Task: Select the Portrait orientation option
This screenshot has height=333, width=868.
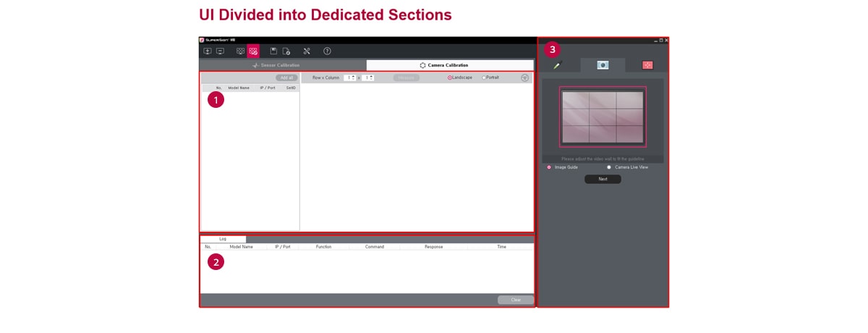Action: (x=484, y=77)
